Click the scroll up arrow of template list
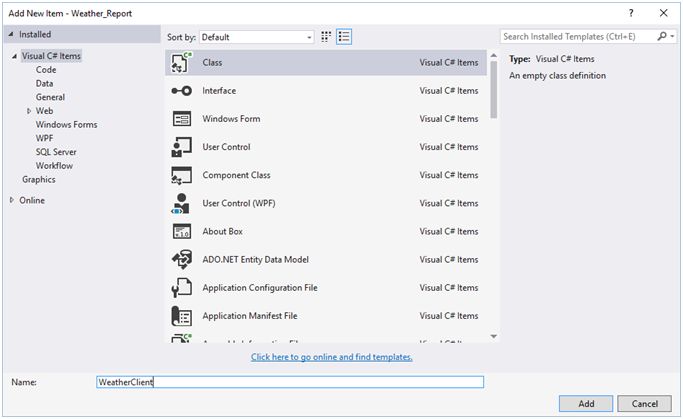Screen dimensions: 683x419 (494, 55)
